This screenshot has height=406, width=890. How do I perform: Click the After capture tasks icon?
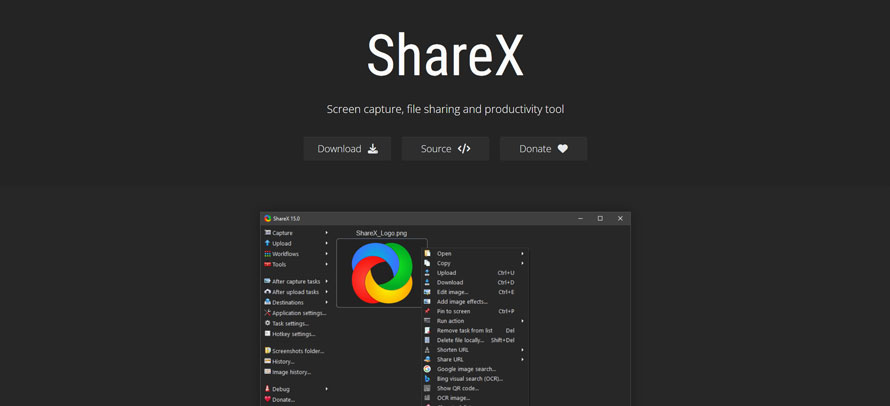[x=267, y=281]
